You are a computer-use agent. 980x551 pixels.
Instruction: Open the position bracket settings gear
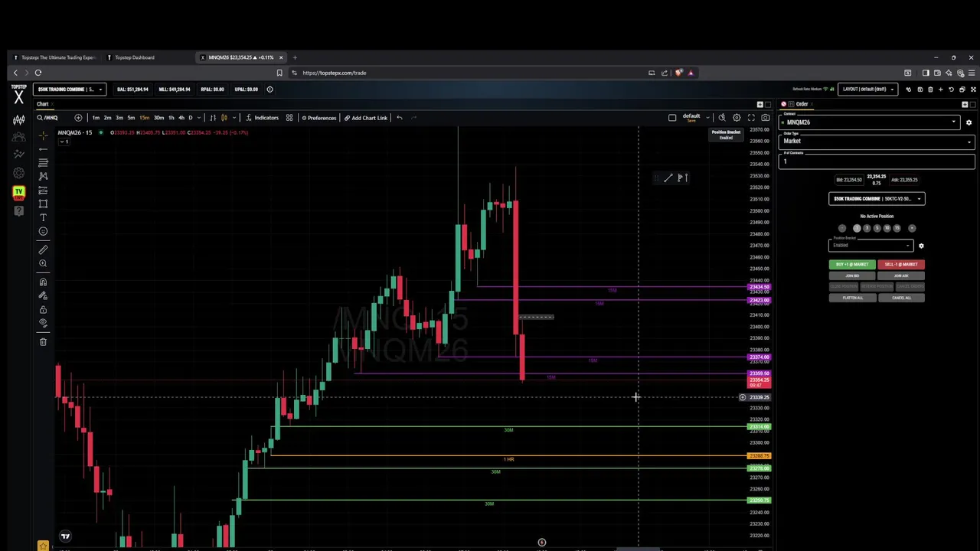(921, 246)
